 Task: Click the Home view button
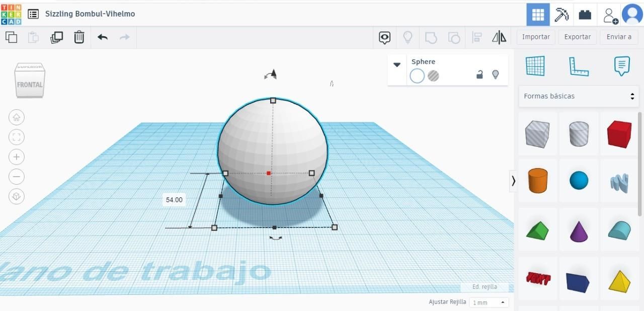[17, 117]
